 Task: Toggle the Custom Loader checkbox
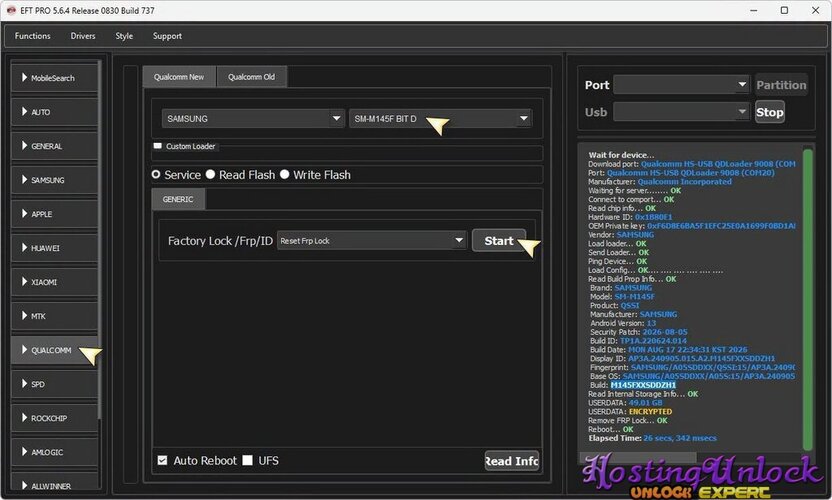158,146
